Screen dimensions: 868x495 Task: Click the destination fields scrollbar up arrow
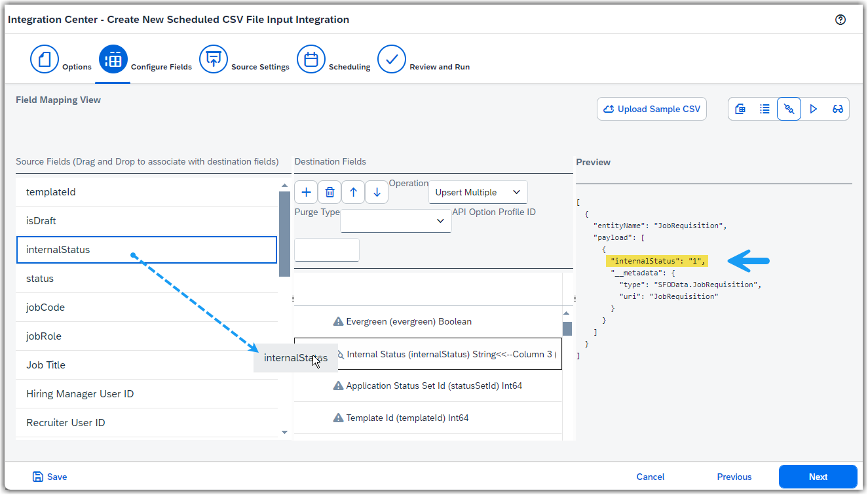(x=567, y=313)
